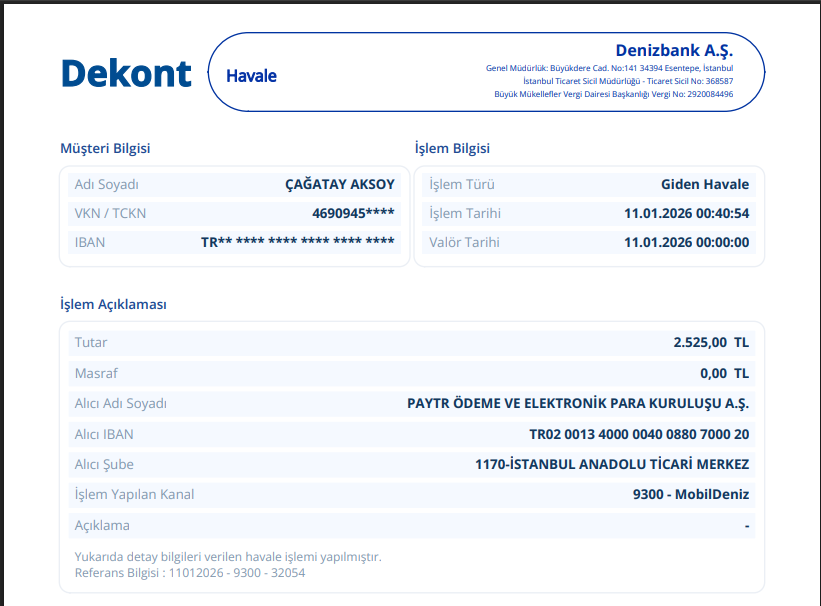Screen dimensions: 821x606
Task: Select the fee 0,00 TL
Action: click(x=725, y=373)
